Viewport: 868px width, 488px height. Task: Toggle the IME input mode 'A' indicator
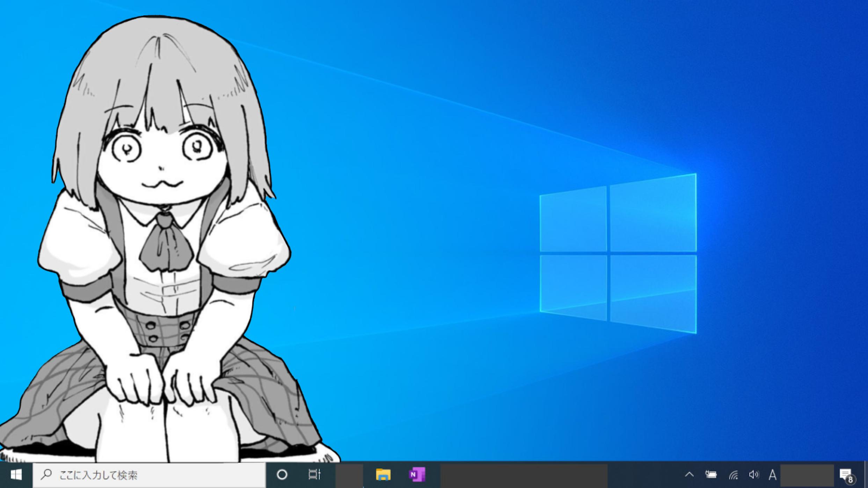(772, 475)
